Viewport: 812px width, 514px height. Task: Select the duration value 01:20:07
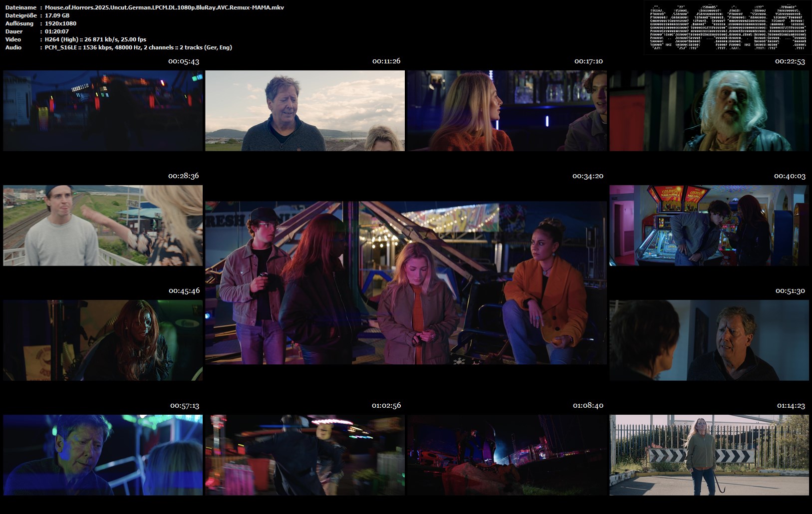click(x=57, y=31)
